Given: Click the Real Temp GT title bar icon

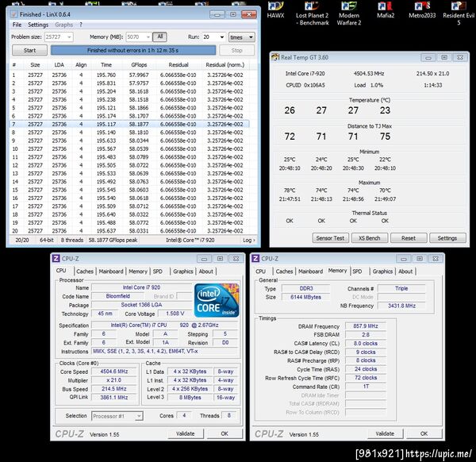Looking at the screenshot, I should (x=275, y=57).
